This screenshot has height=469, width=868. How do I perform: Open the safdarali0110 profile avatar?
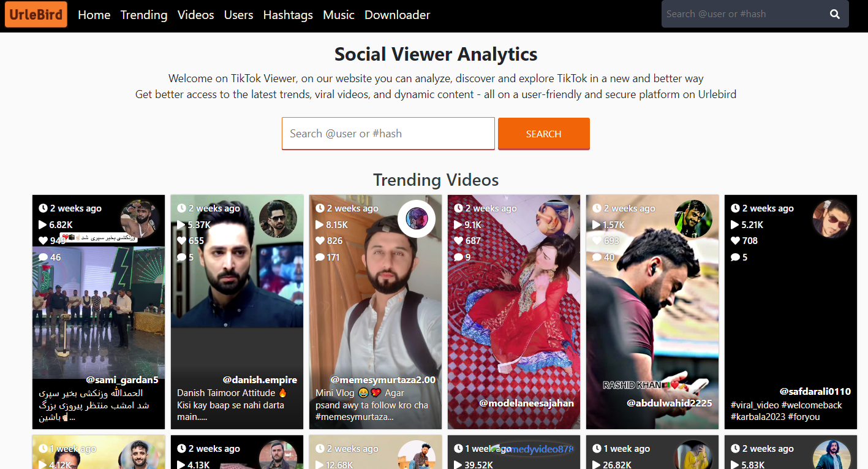832,219
